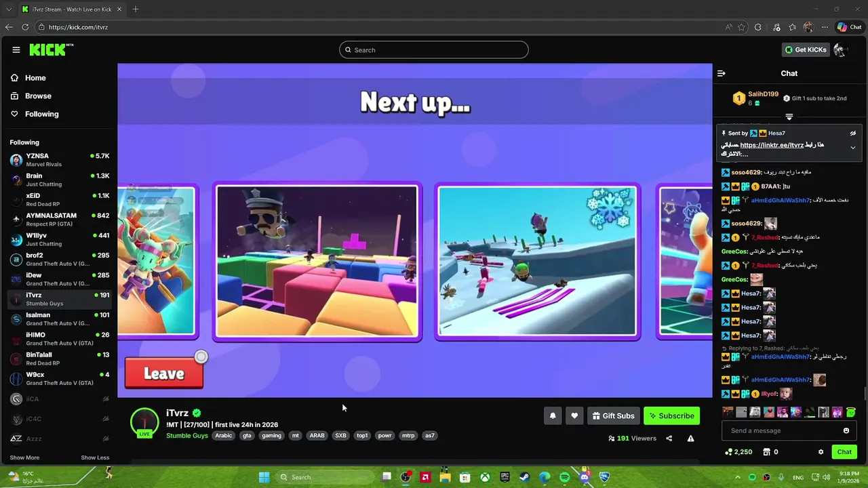
Task: Go back in browser
Action: point(8,27)
